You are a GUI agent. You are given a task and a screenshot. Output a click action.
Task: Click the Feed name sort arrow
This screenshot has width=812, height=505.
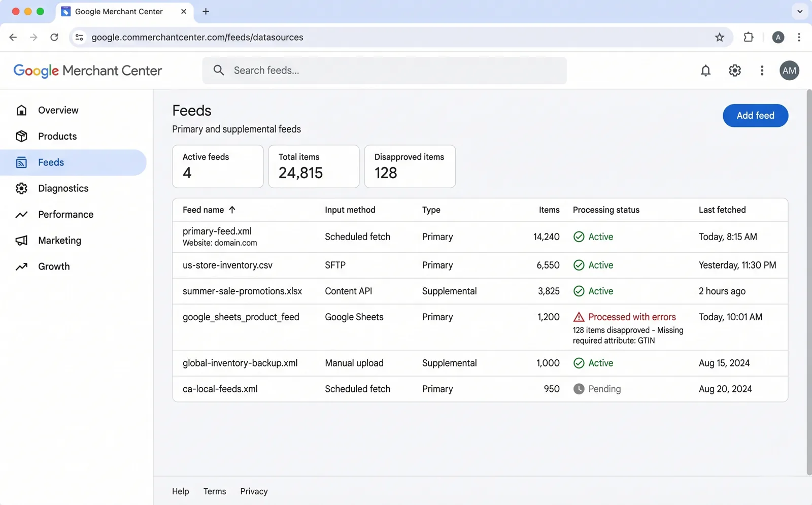[232, 210]
